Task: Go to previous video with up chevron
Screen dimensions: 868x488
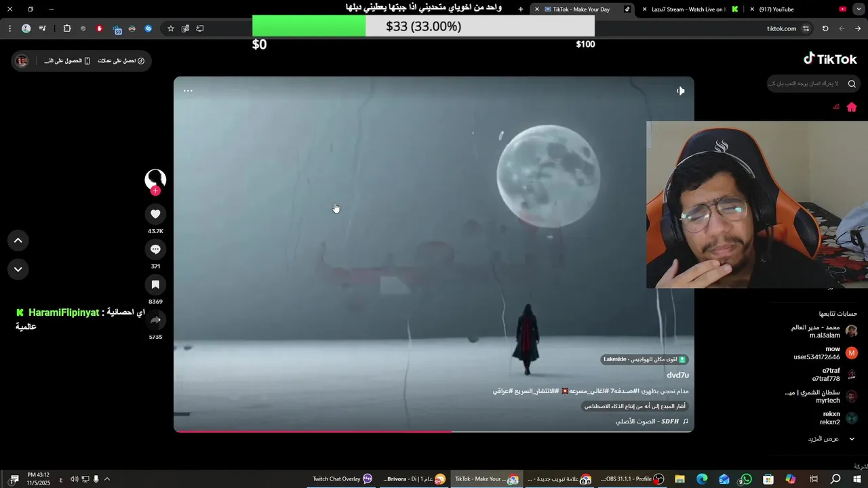Action: tap(18, 240)
